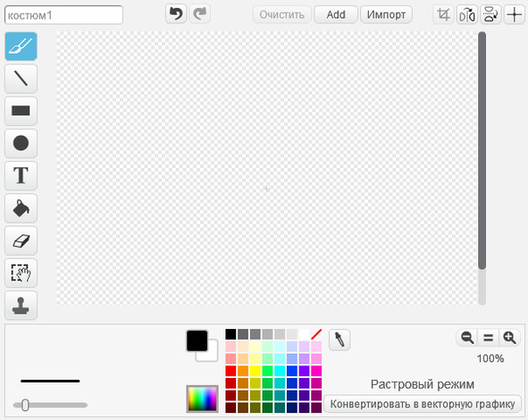Pick the Ellipse tool
Screen dimensions: 528x420
coord(21,143)
